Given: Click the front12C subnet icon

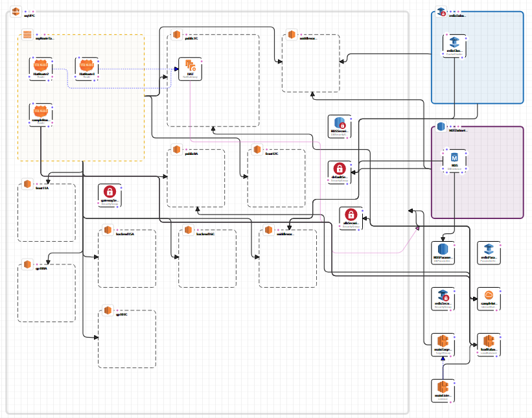Looking at the screenshot, I should [257, 150].
